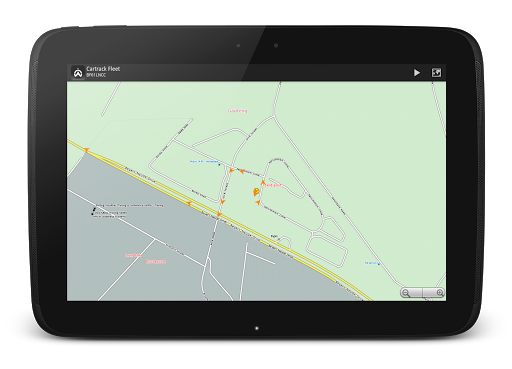Select the blue hospital point-of-interest marker
Viewport: 512px width, 369px height.
[x=219, y=165]
